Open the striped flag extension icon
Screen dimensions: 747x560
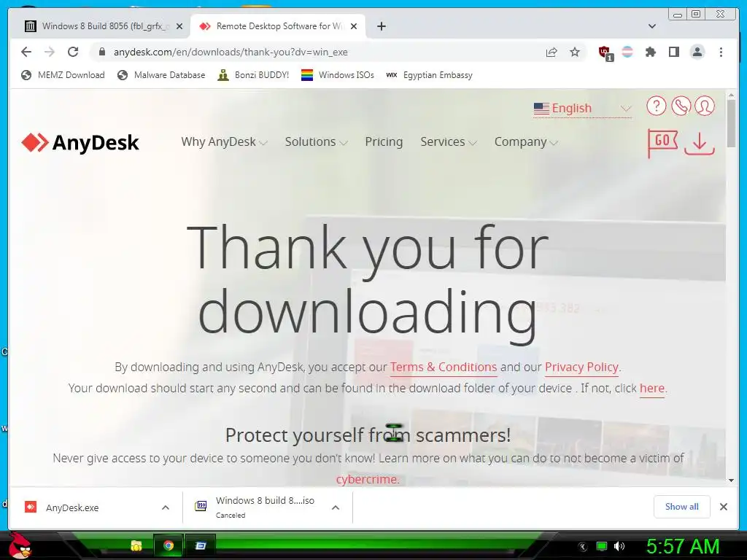627,52
